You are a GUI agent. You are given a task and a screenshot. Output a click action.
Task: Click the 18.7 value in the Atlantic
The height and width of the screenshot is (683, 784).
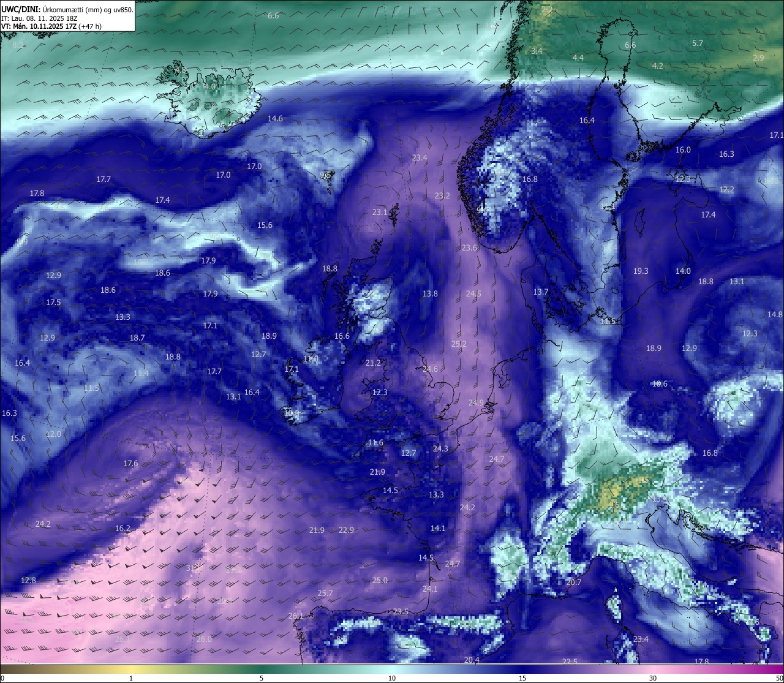pos(137,338)
